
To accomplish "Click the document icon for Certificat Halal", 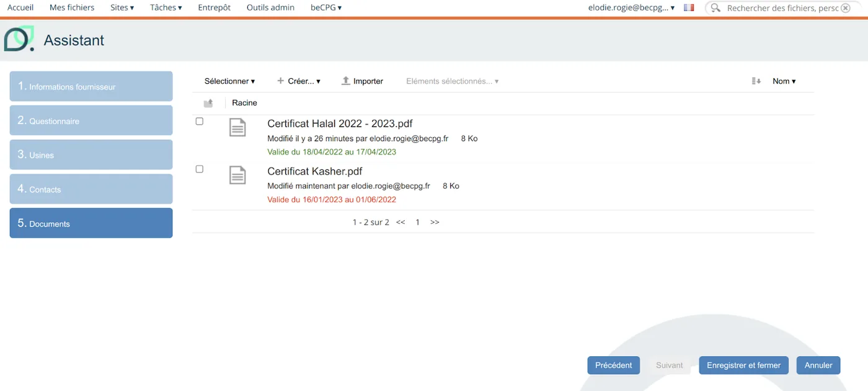I will pos(237,127).
